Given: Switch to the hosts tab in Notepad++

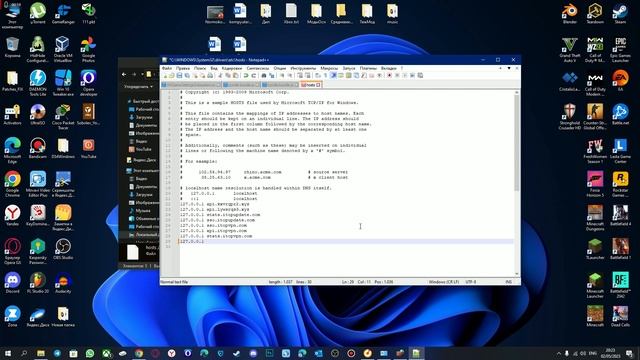Looking at the screenshot, I should pos(310,84).
